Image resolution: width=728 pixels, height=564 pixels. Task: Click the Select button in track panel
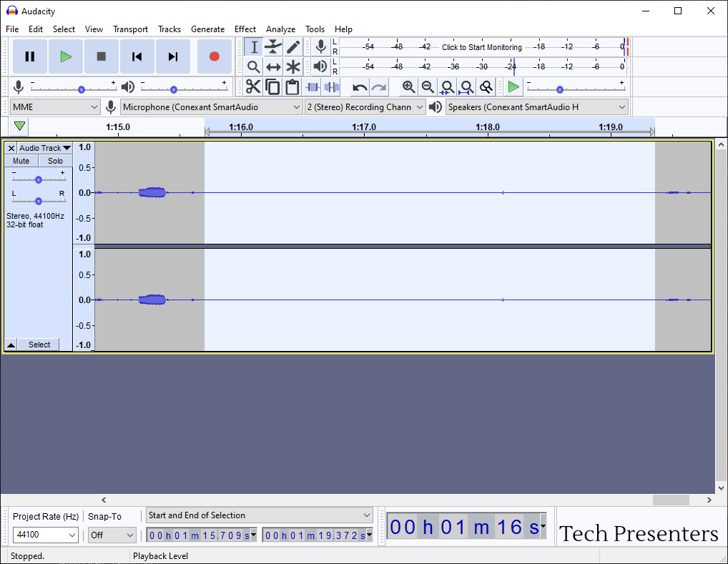tap(39, 345)
